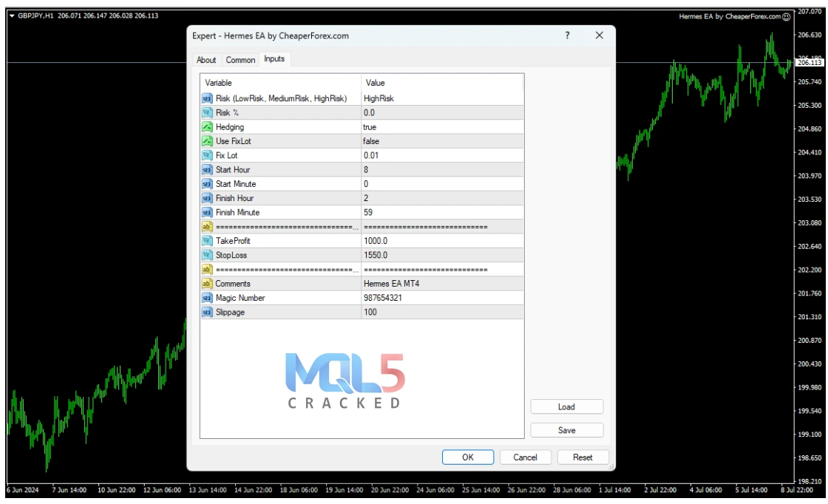The height and width of the screenshot is (504, 828).
Task: Switch to the About tab
Action: 206,60
